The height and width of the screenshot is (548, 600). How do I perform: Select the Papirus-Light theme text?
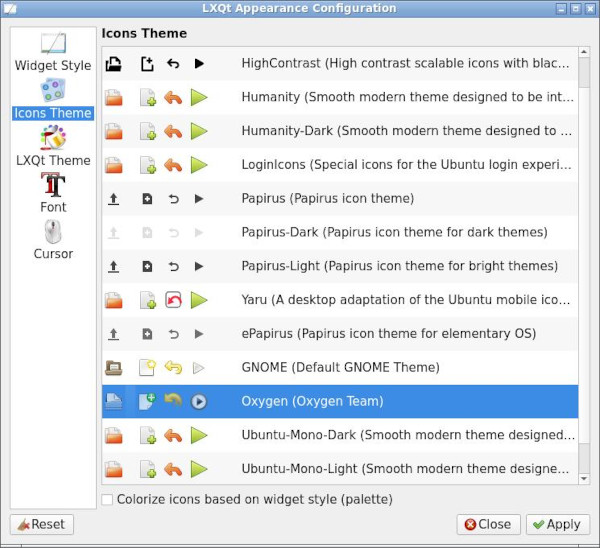tap(399, 266)
